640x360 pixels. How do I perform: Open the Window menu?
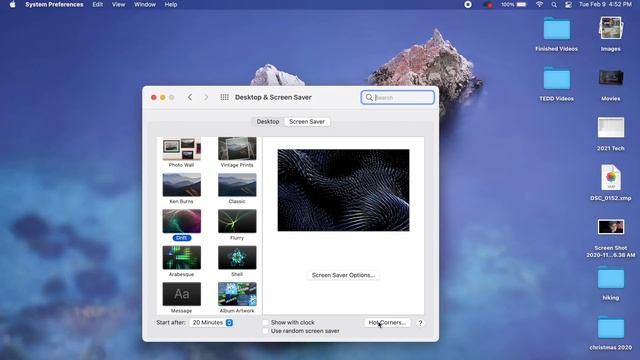coord(145,4)
